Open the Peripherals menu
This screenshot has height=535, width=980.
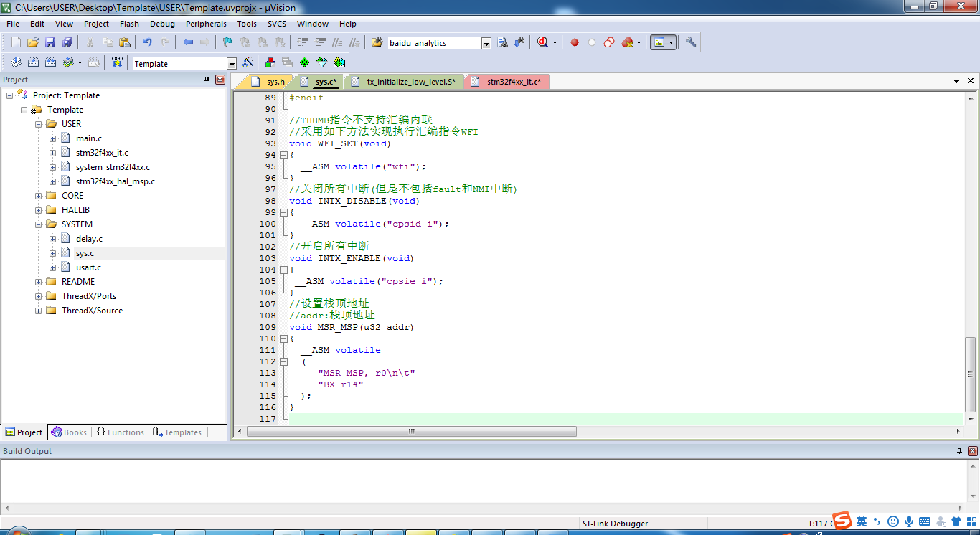pyautogui.click(x=206, y=24)
